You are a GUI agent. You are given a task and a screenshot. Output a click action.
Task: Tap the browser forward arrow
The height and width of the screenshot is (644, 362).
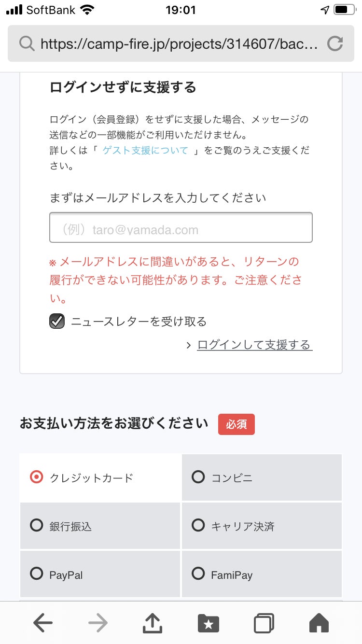(x=98, y=623)
